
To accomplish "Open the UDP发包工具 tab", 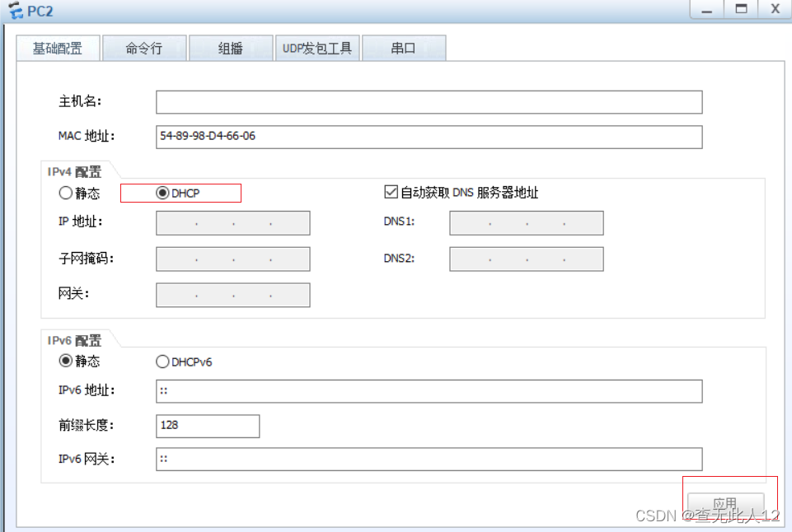I will pos(317,49).
